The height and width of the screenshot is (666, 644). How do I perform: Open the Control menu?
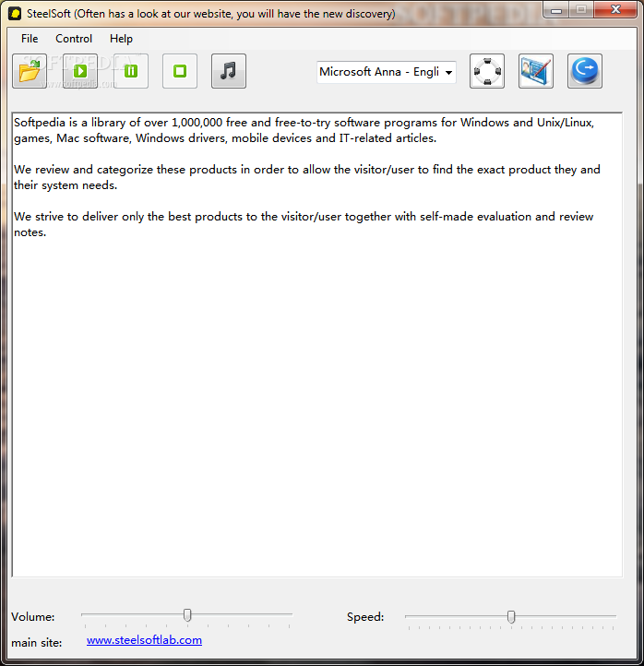(74, 39)
